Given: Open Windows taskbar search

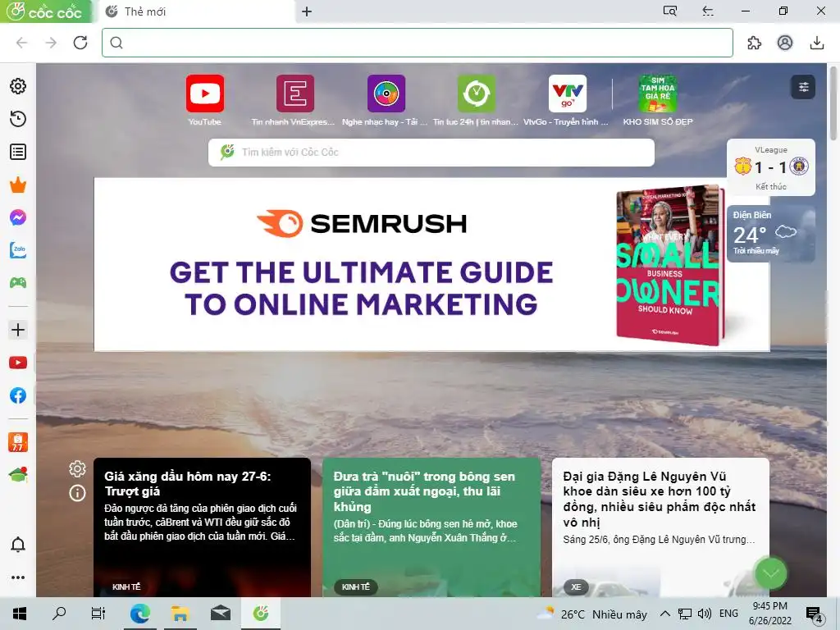Looking at the screenshot, I should [59, 614].
